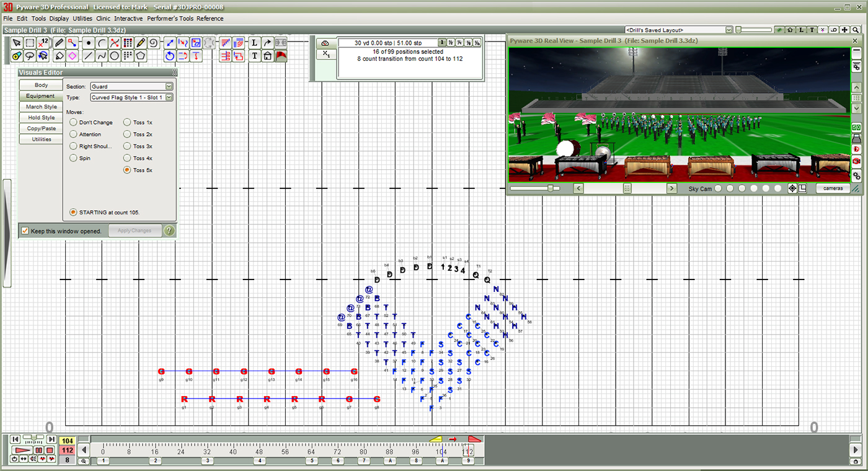
Task: Open the Drill's Saved Layout dropdown
Action: pos(729,30)
